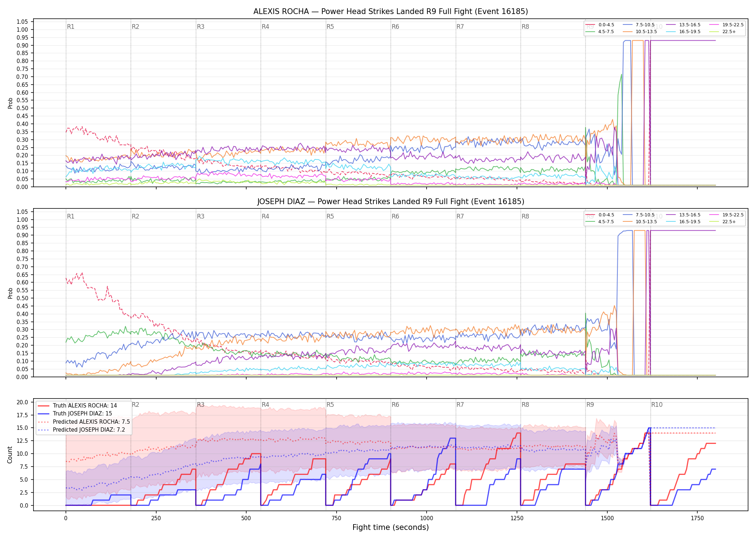Click the R10 round marker in the bottom Count chart
The height and width of the screenshot is (540, 756).
657,405
